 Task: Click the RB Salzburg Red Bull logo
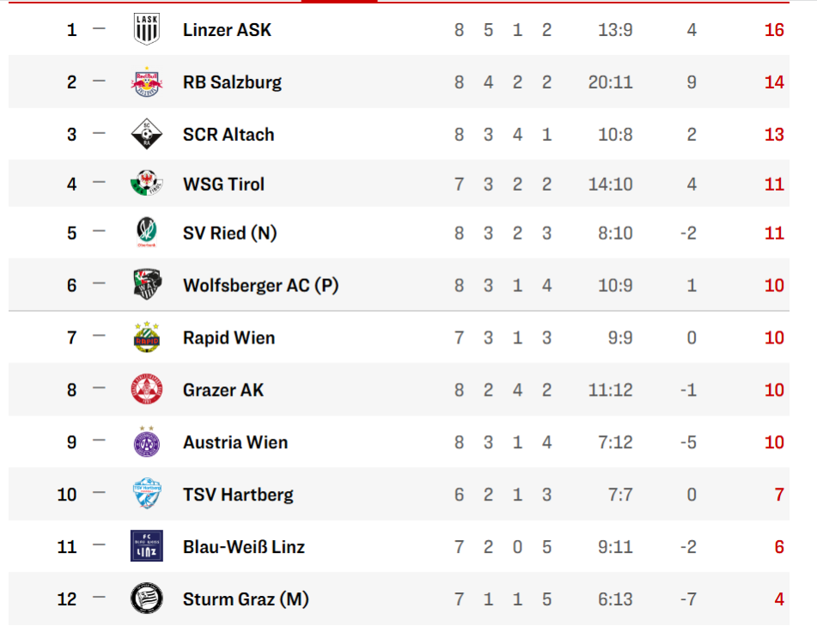[146, 82]
